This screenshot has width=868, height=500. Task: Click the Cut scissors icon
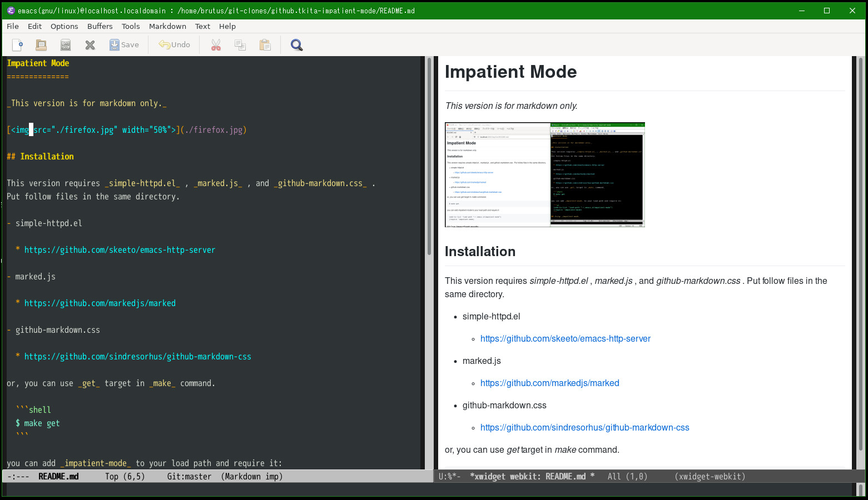click(216, 45)
